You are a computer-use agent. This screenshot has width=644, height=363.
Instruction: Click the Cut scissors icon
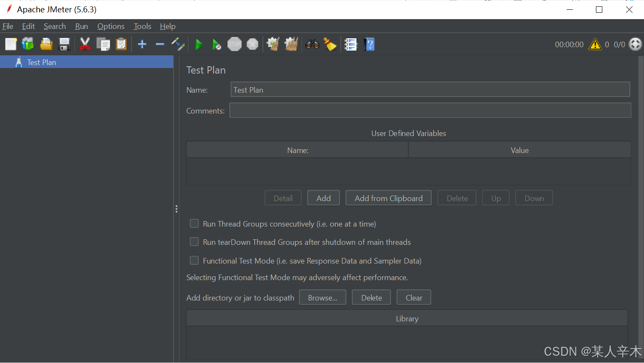(85, 44)
